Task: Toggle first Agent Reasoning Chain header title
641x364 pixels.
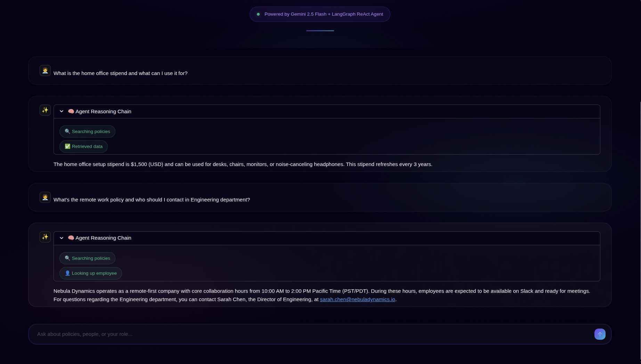Action: point(103,111)
